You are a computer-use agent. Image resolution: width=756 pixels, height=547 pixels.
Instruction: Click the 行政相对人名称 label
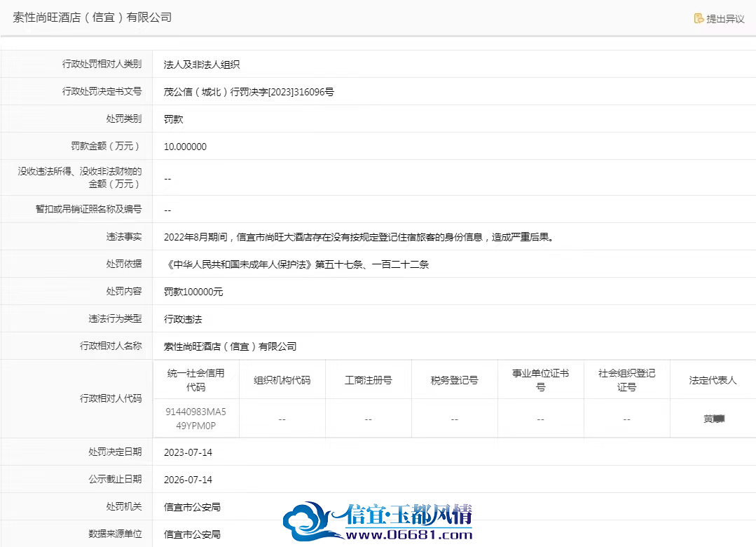point(111,346)
